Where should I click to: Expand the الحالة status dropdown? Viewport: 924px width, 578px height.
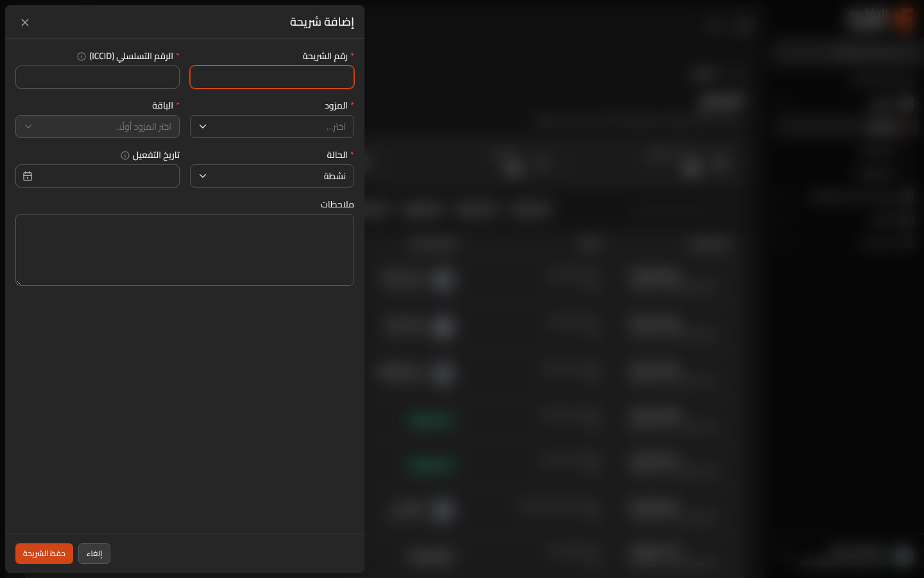[272, 176]
